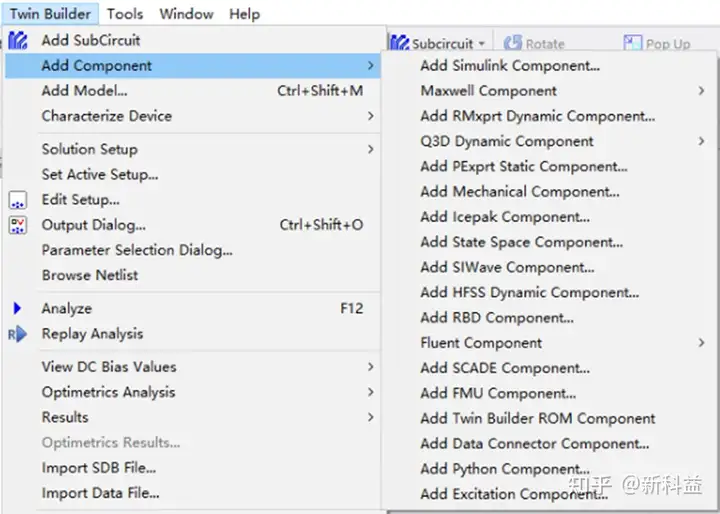Choose Characterize Device menu item
Image resolution: width=720 pixels, height=514 pixels.
(x=193, y=116)
